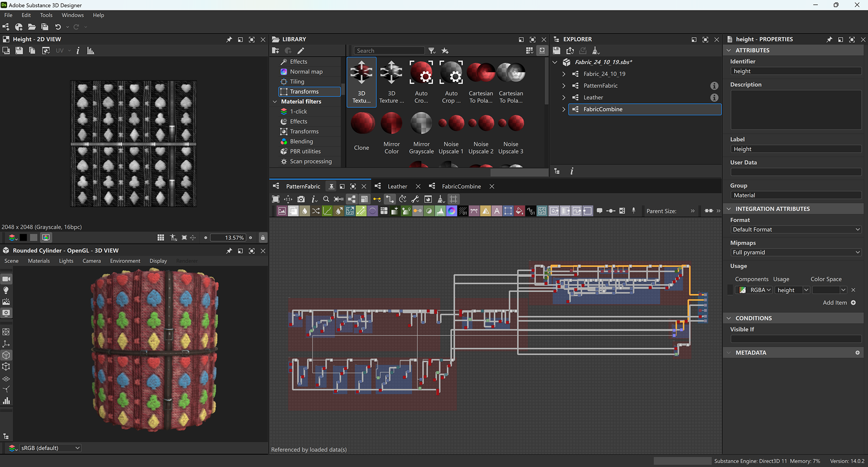Click the export arrow icon in Explorer toolbar
The width and height of the screenshot is (868, 467).
[x=570, y=51]
